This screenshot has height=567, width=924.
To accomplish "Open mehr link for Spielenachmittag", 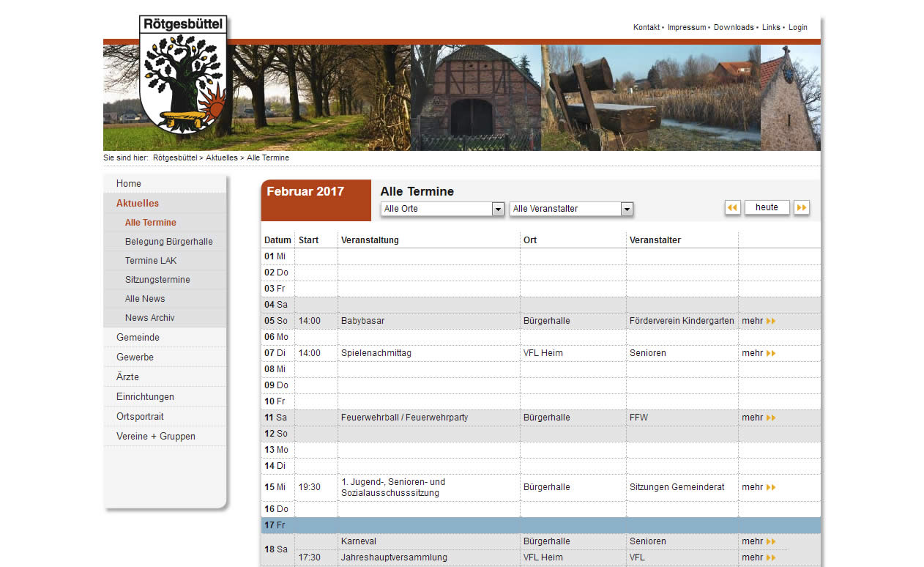I will (x=759, y=353).
